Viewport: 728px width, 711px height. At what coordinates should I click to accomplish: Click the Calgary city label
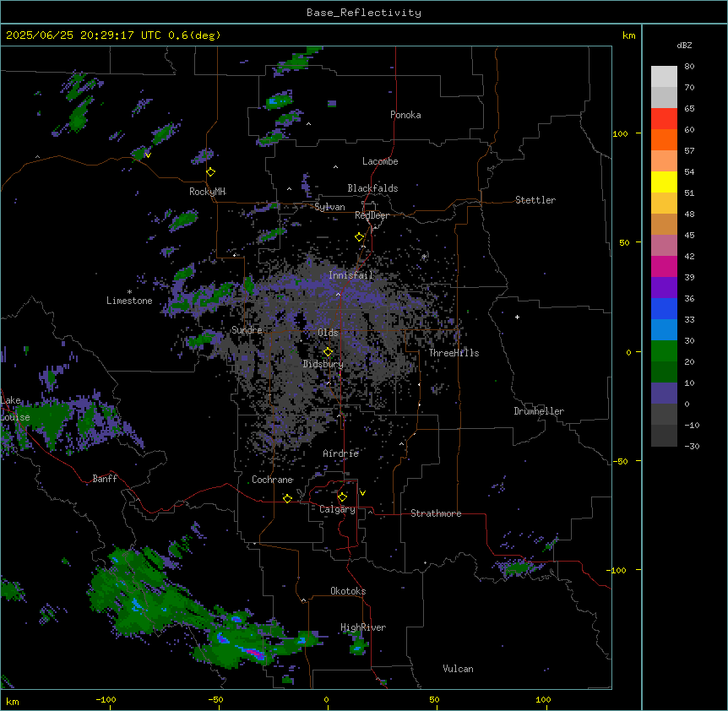point(337,509)
